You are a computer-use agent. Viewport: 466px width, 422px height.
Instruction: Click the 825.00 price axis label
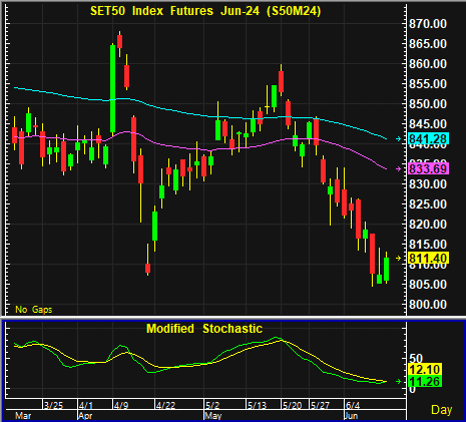click(428, 204)
